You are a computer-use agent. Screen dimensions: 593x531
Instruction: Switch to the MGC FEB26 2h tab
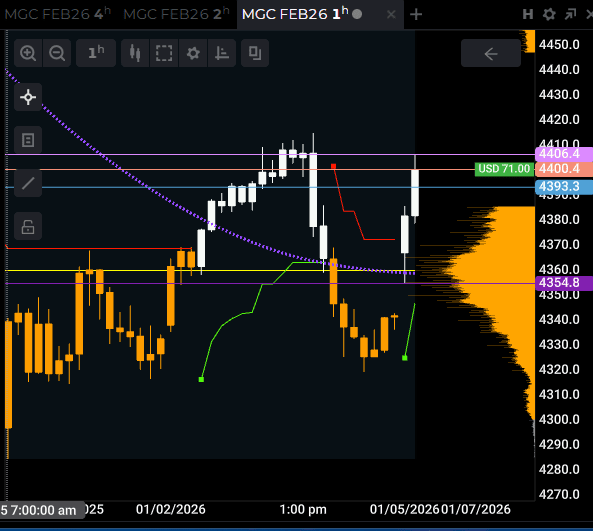[176, 14]
